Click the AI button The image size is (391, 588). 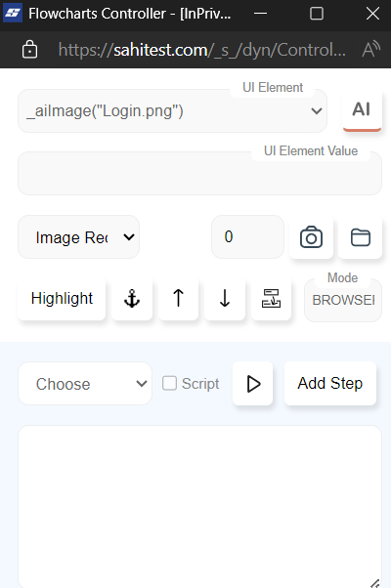coord(362,110)
